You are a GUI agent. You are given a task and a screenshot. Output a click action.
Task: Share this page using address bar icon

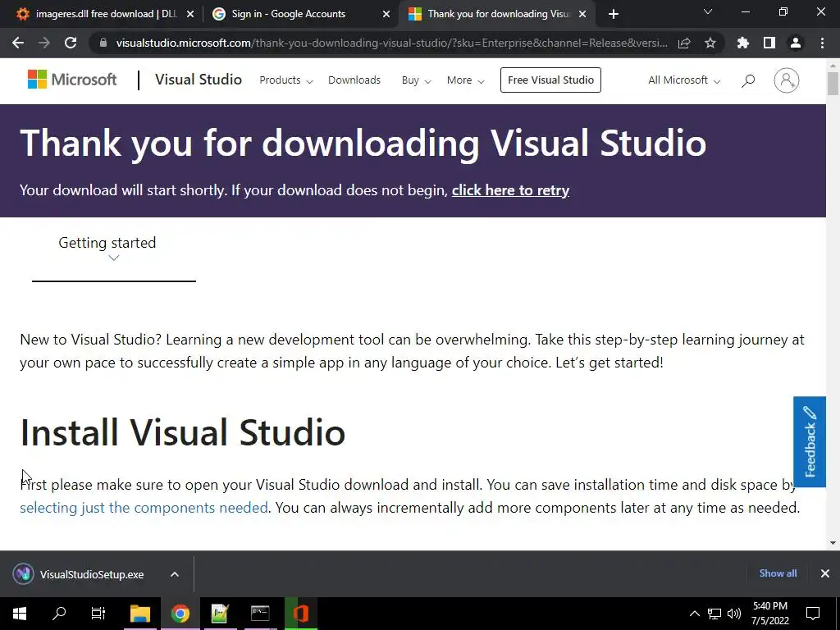(684, 43)
